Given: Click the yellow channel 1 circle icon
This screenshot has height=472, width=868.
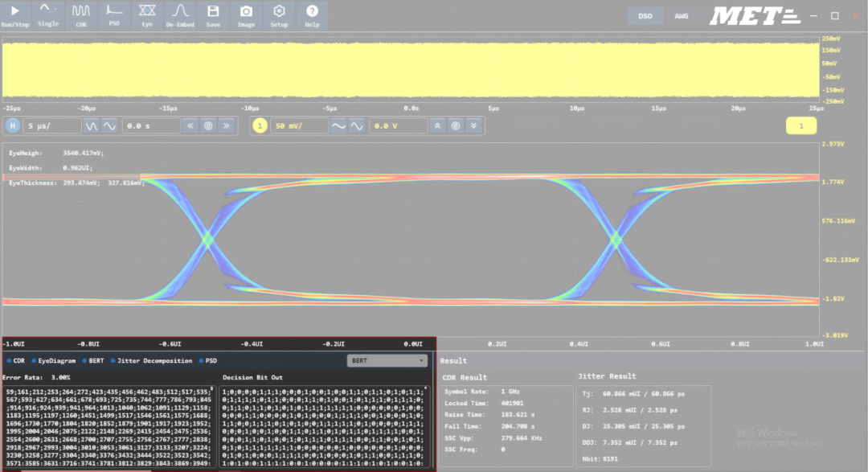Looking at the screenshot, I should [260, 125].
